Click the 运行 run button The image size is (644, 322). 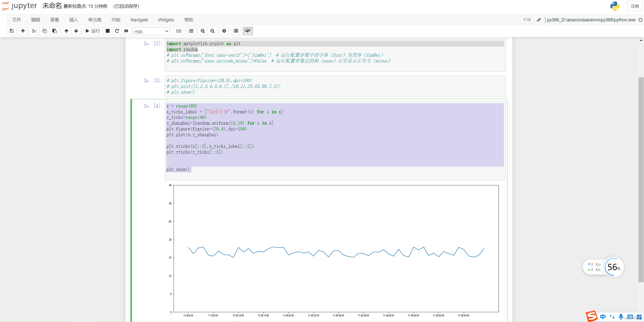click(x=93, y=31)
